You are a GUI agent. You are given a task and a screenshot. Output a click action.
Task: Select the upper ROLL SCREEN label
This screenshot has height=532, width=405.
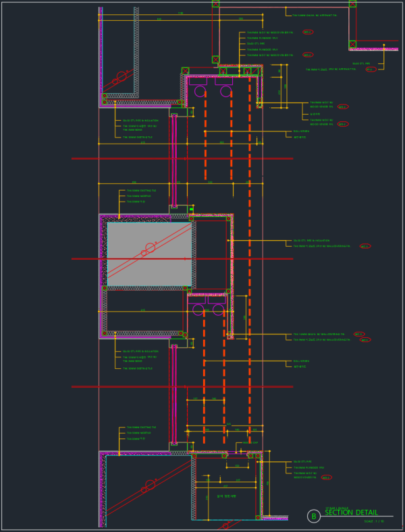tap(300, 131)
